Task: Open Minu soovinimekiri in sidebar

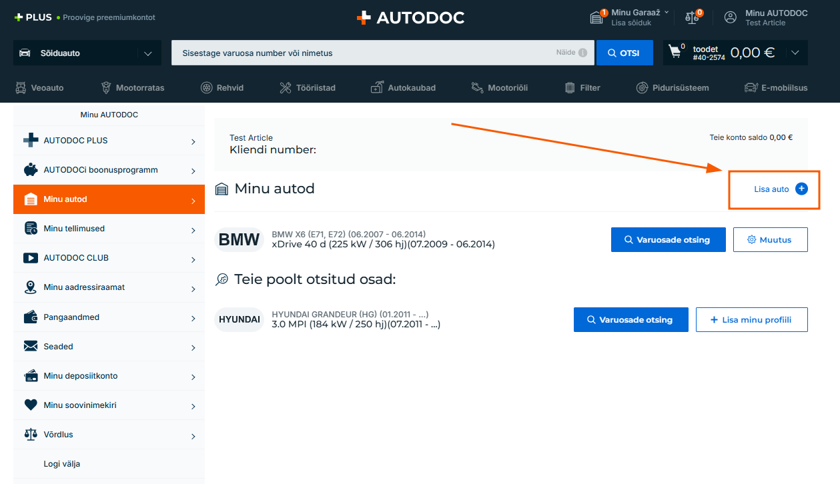Action: [109, 405]
